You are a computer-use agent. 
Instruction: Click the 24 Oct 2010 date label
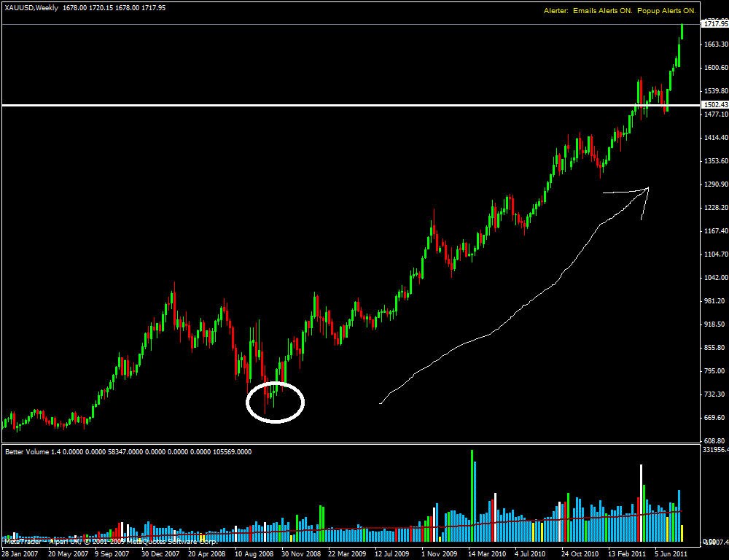point(580,554)
